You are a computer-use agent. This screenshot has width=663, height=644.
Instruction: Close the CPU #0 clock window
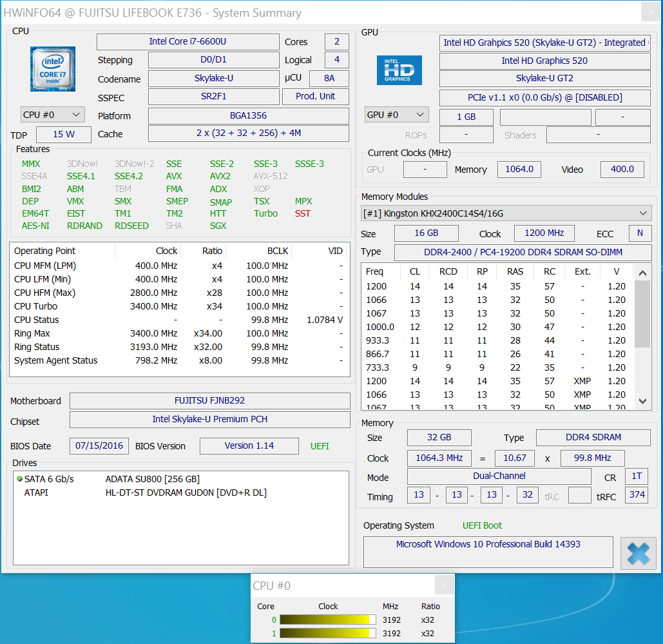coord(445,585)
